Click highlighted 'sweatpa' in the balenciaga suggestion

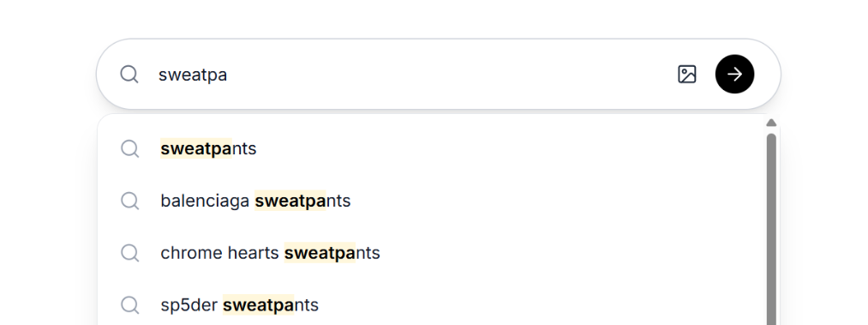coord(290,201)
